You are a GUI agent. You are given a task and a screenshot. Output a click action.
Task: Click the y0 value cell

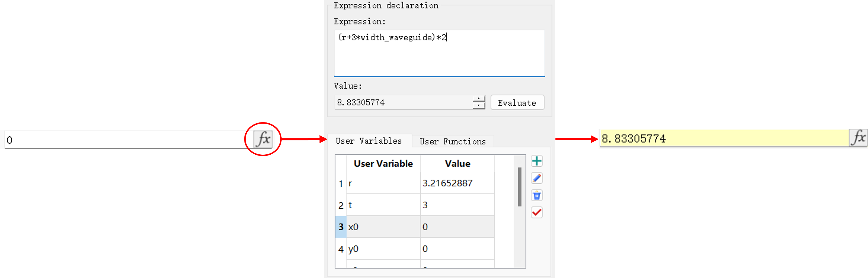point(457,249)
